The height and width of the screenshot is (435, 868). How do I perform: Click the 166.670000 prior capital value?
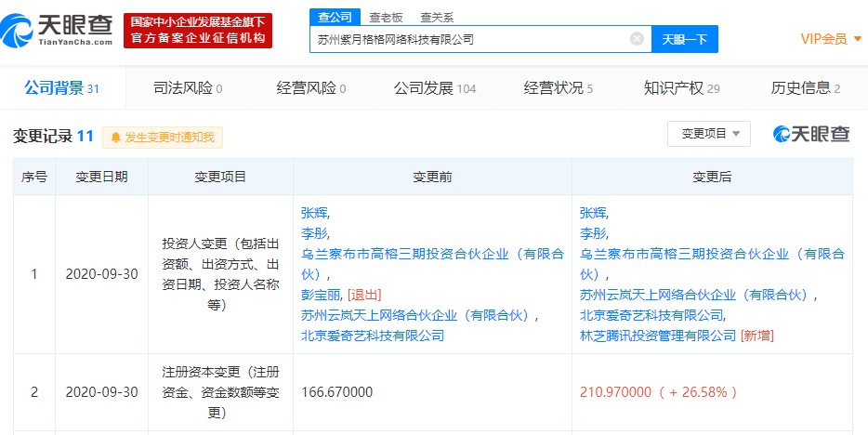click(x=337, y=392)
